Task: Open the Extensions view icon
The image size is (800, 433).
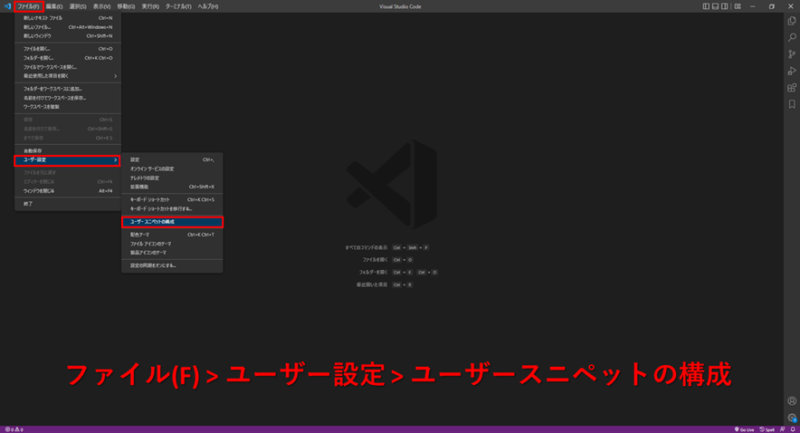Action: (792, 87)
